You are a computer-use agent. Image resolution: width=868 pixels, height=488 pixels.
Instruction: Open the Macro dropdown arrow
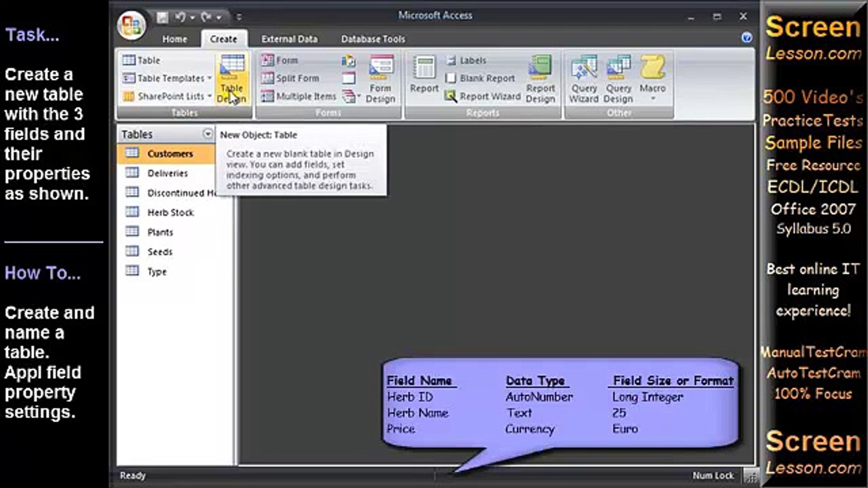[x=653, y=98]
